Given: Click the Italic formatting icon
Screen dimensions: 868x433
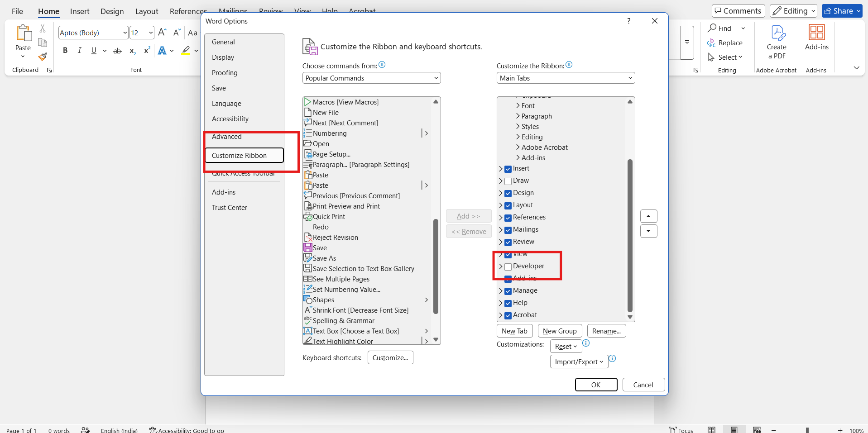Looking at the screenshot, I should pyautogui.click(x=79, y=51).
